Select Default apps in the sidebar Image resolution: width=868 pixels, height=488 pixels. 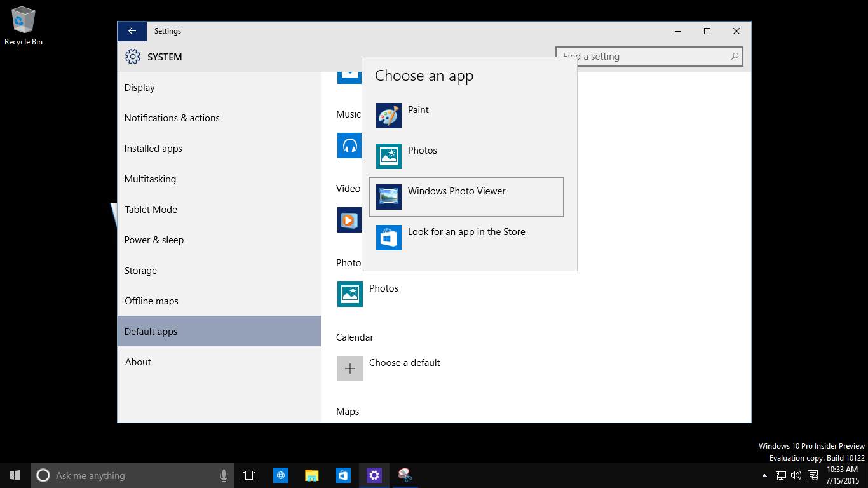tap(219, 331)
